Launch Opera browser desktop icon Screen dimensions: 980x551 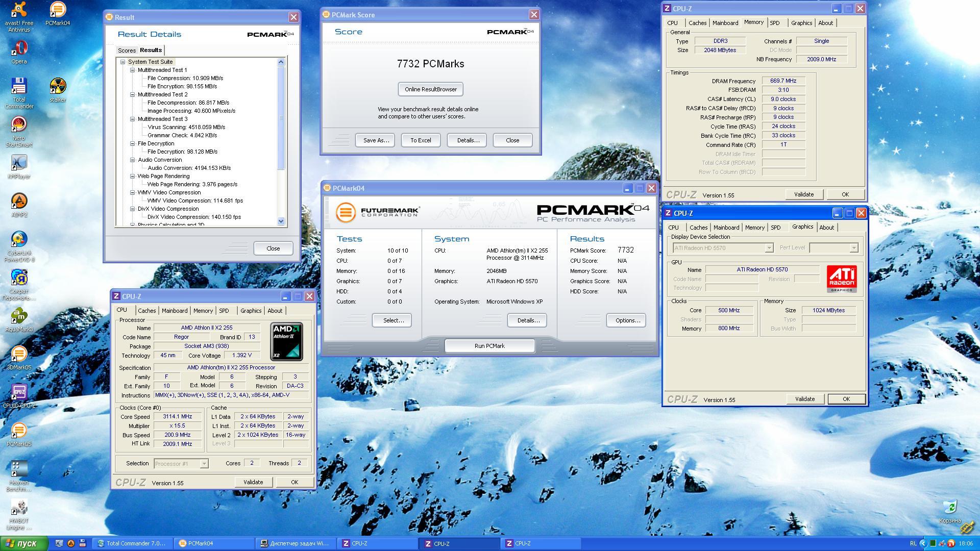coord(19,52)
